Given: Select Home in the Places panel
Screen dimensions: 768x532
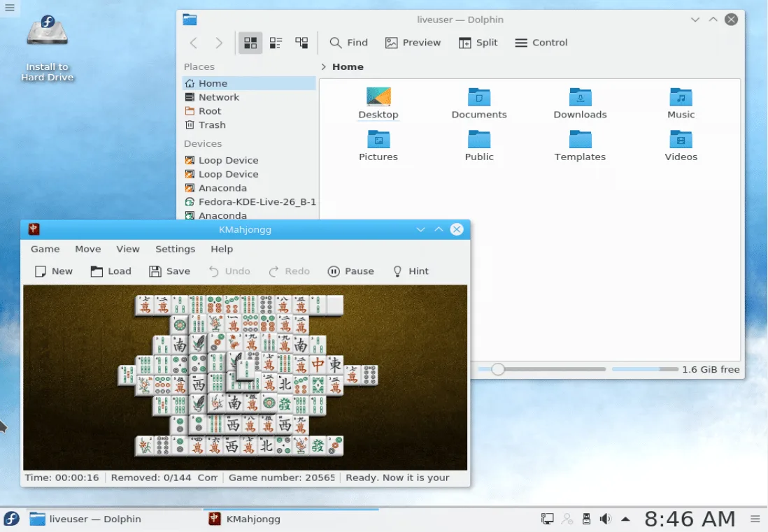Looking at the screenshot, I should click(x=249, y=83).
